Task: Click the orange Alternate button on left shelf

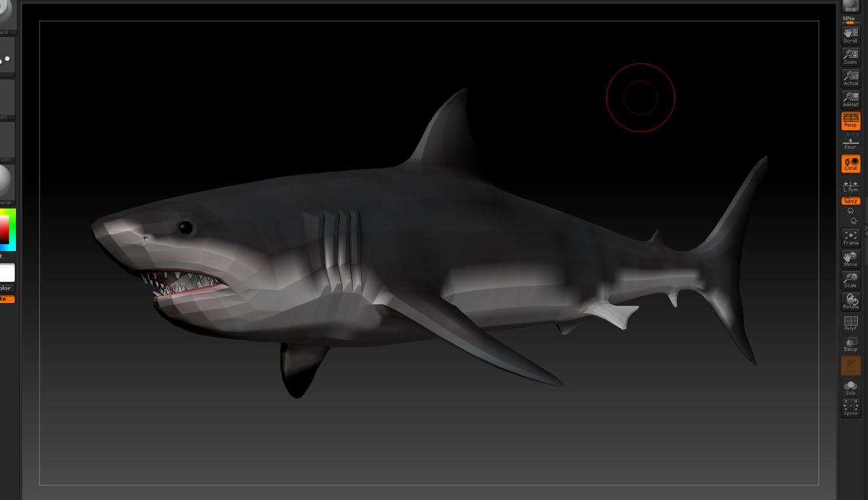Action: point(7,298)
